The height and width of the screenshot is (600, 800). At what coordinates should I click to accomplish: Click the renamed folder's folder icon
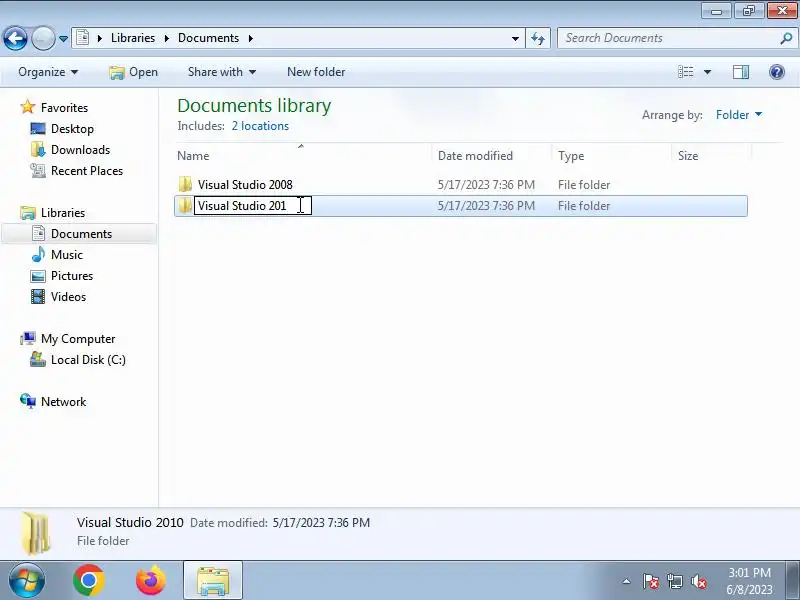click(185, 205)
